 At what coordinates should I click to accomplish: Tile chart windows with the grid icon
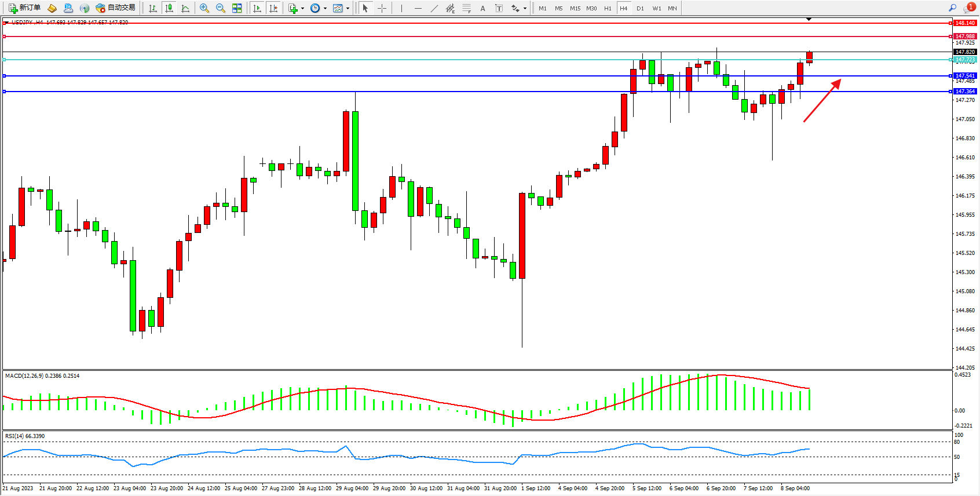[x=237, y=8]
